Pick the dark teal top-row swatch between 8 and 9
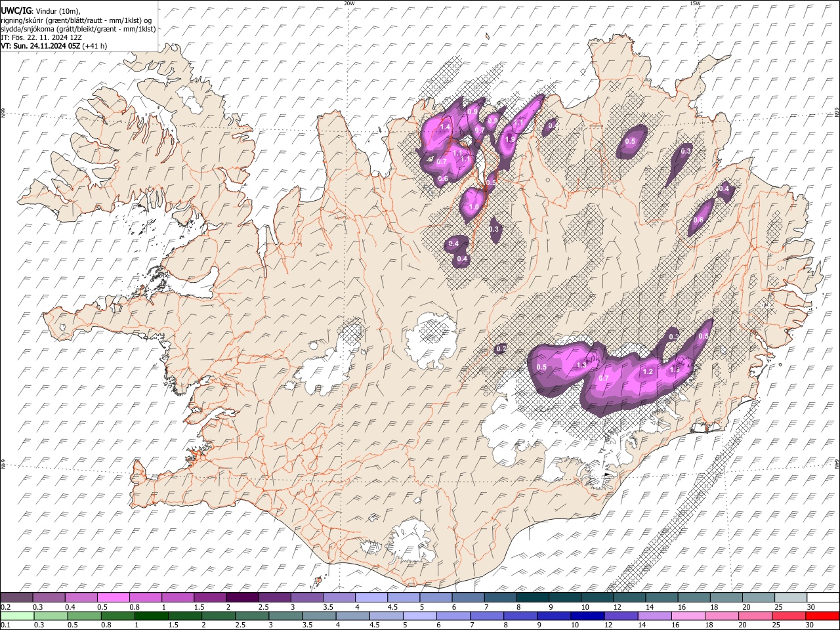This screenshot has height=630, width=840. point(532,598)
